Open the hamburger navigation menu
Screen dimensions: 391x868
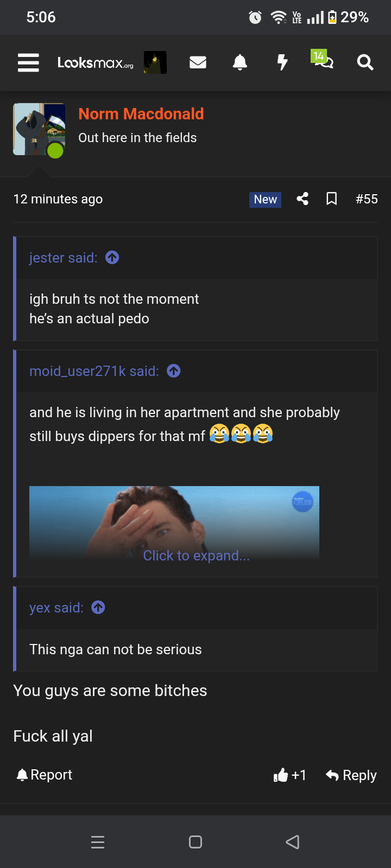coord(28,63)
